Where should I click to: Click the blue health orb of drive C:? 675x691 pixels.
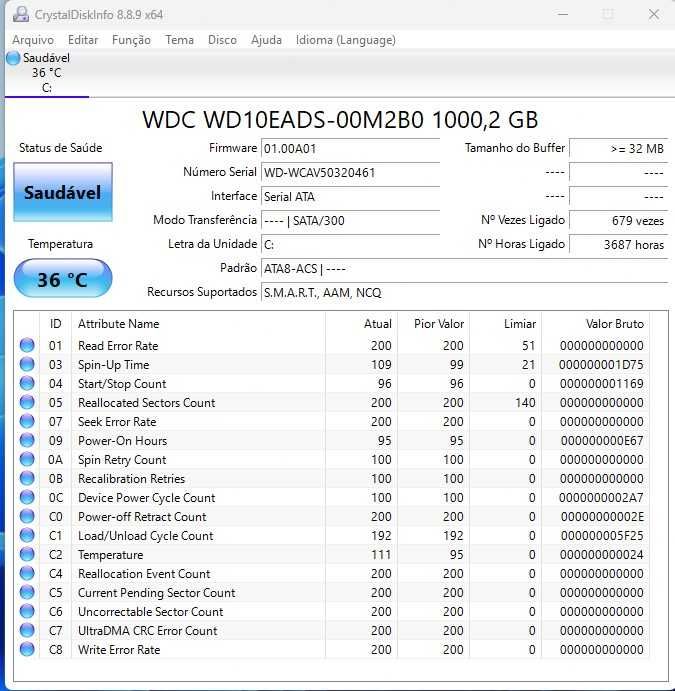[13, 58]
